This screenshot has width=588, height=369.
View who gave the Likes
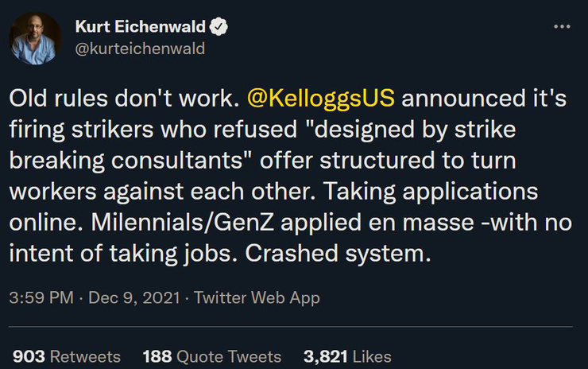372,356
